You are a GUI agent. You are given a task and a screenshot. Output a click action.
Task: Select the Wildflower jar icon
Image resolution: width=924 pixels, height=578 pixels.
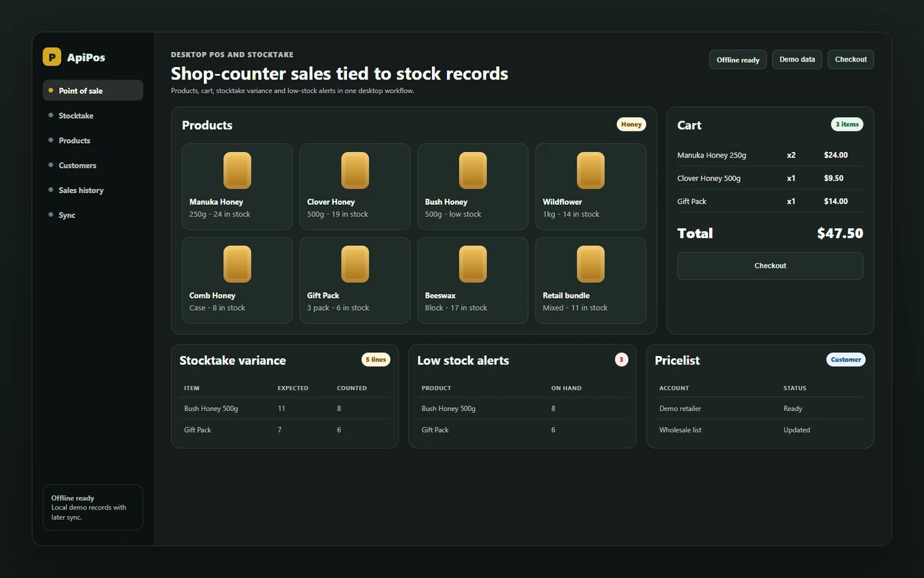click(x=591, y=171)
